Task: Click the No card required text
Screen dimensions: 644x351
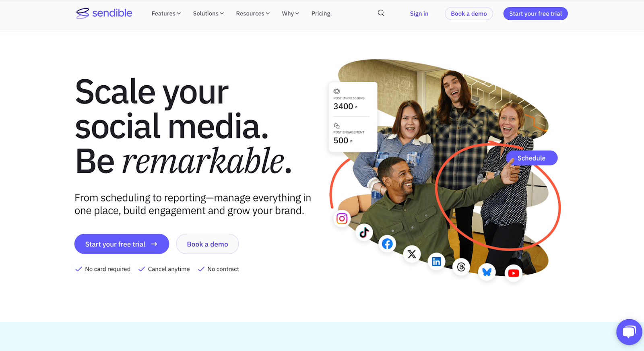Action: [108, 269]
